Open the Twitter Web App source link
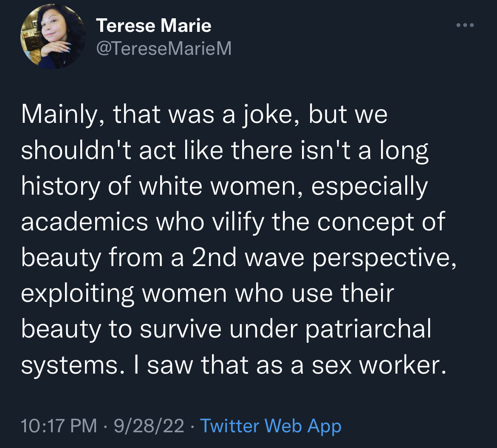This screenshot has width=497, height=448. (x=271, y=425)
